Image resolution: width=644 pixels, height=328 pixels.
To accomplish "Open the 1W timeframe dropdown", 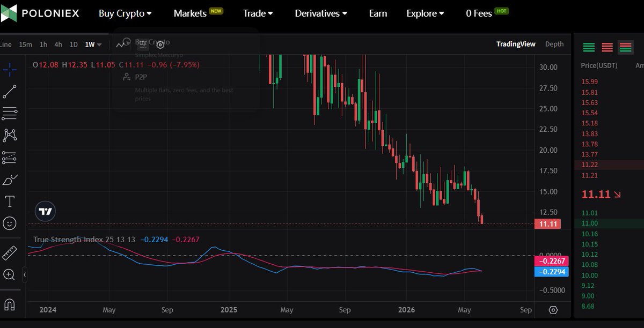I will pyautogui.click(x=93, y=44).
